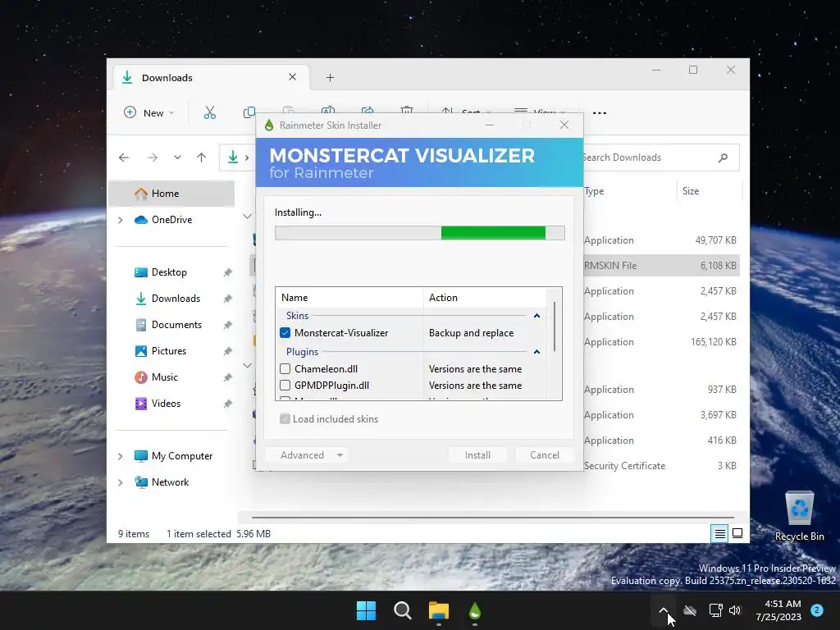Viewport: 840px width, 630px height.
Task: Click the OneDrive cloud tray icon
Action: tap(690, 610)
